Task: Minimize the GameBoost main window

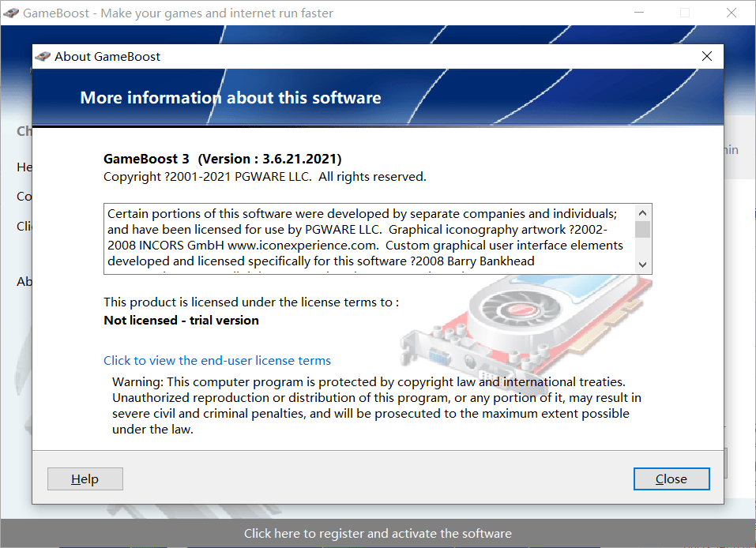Action: 638,13
